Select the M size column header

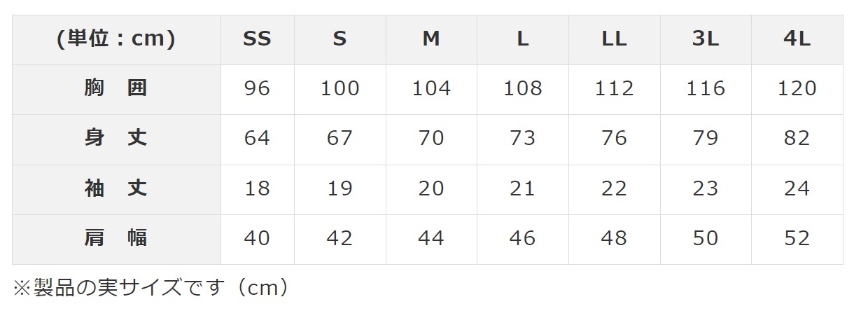click(x=431, y=39)
